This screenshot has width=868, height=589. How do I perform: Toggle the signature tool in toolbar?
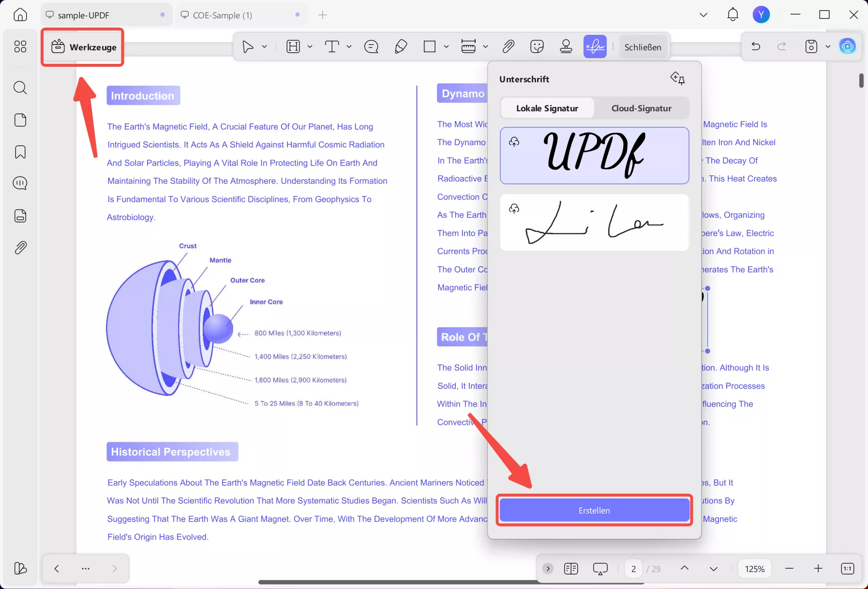[x=595, y=46]
